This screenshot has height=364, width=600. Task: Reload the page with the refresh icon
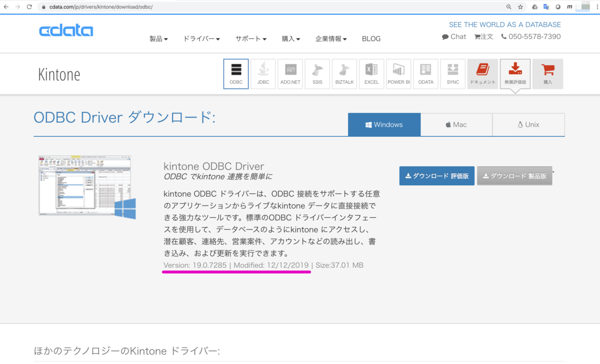tap(29, 7)
